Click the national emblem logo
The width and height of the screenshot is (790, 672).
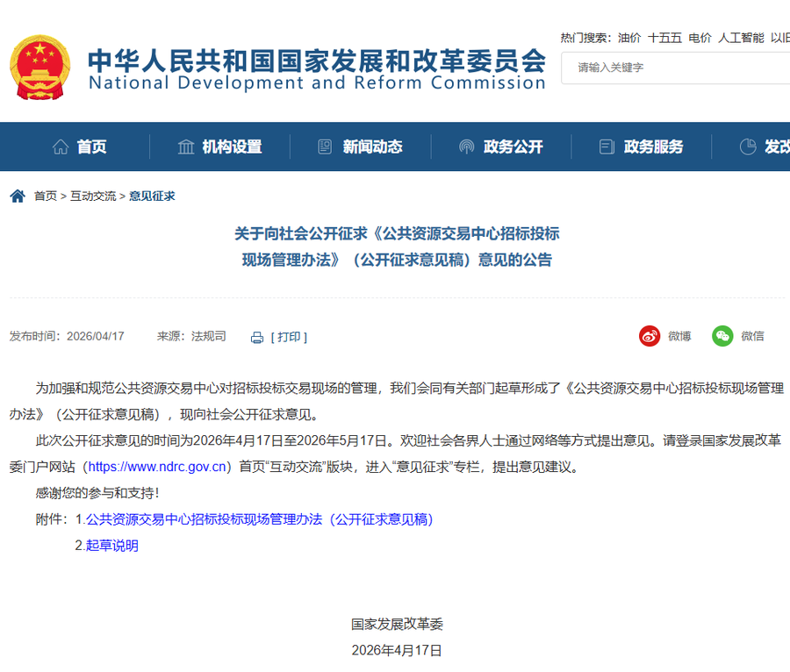pos(39,67)
